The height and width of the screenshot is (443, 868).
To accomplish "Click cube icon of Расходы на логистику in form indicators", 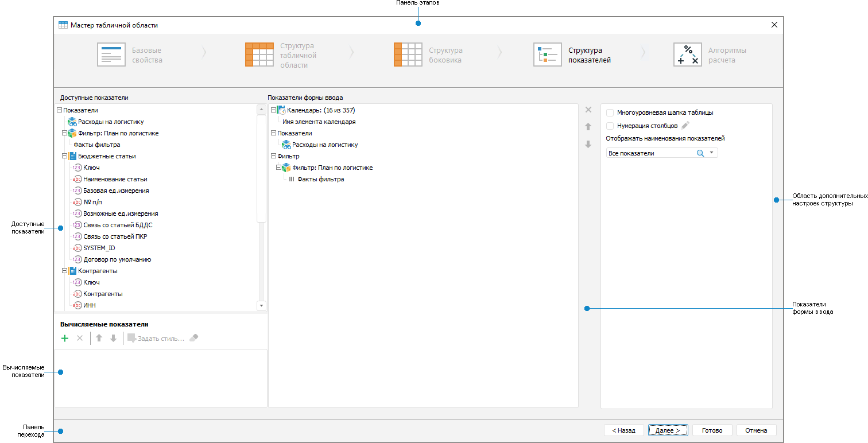I will (286, 145).
